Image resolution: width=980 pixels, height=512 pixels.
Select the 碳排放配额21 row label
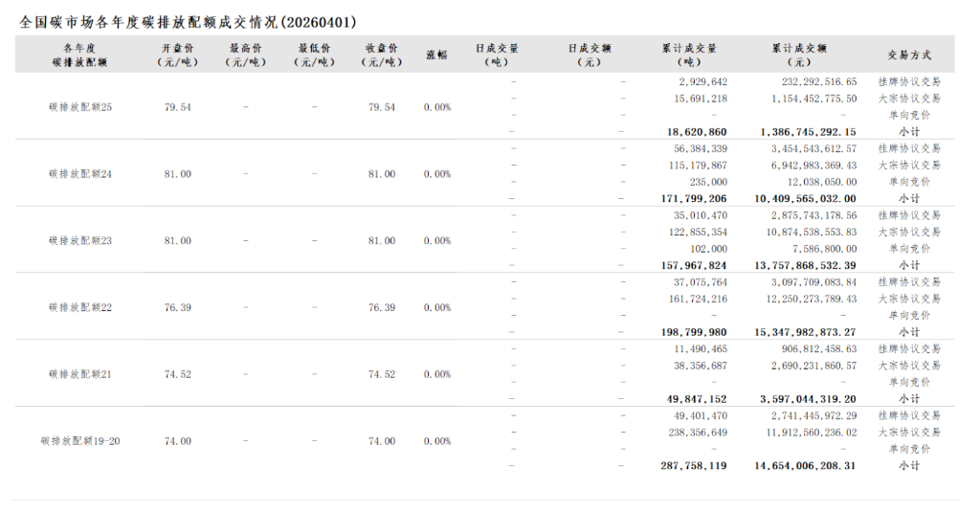(80, 375)
